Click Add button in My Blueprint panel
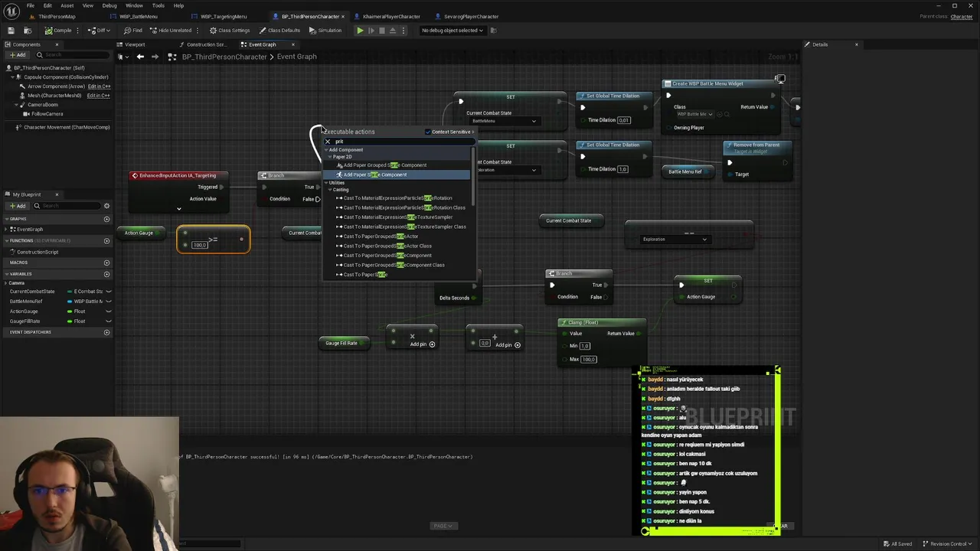980x551 pixels. click(17, 206)
